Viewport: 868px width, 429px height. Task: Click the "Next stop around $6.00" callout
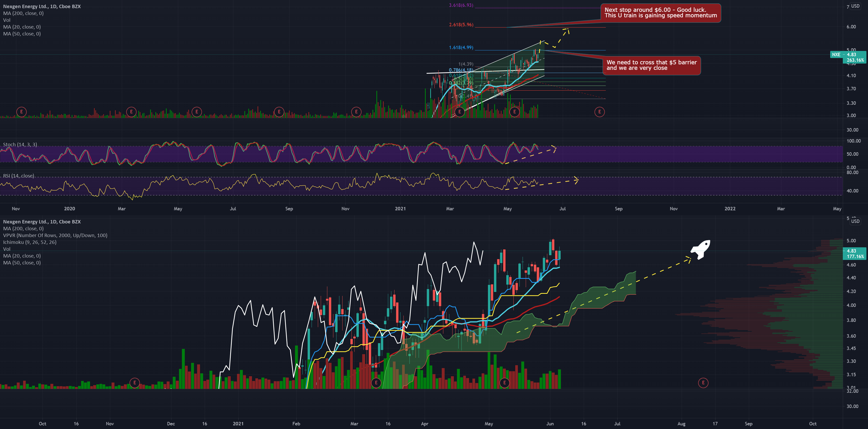(660, 13)
